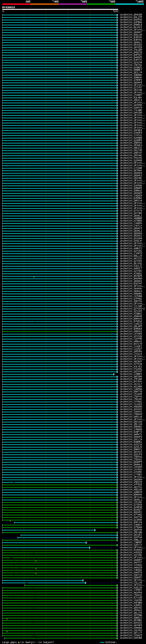146x644 pixels.
Task: Click the orange ~40% identity legend bar
Action: click(45, 4)
